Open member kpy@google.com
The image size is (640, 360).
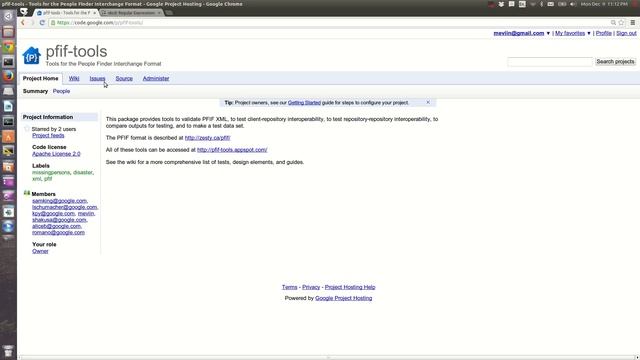coord(53,213)
